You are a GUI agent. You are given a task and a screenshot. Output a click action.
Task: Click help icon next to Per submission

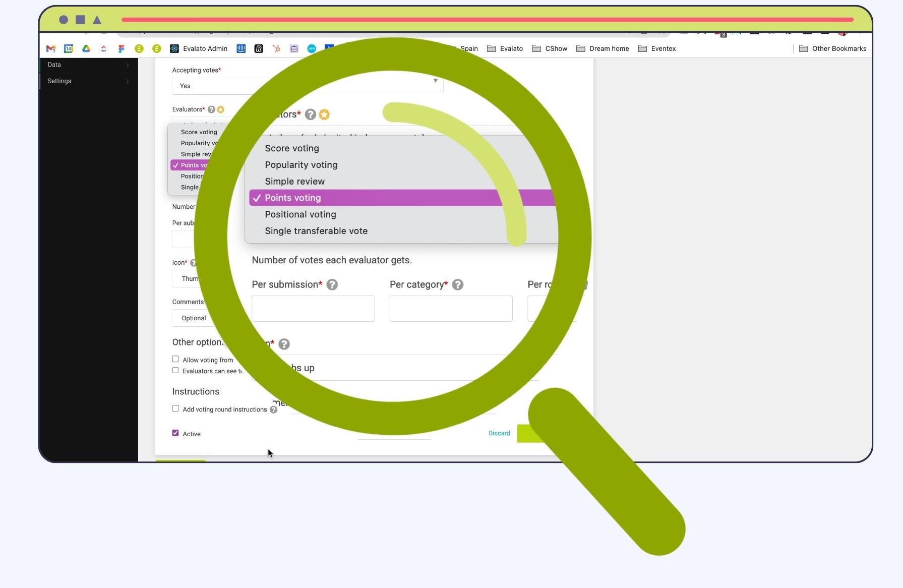point(332,284)
